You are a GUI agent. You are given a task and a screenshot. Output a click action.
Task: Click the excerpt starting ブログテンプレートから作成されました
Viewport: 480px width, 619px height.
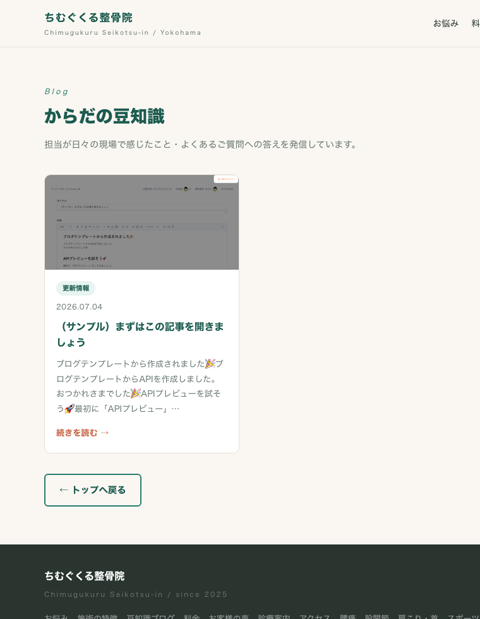[140, 386]
